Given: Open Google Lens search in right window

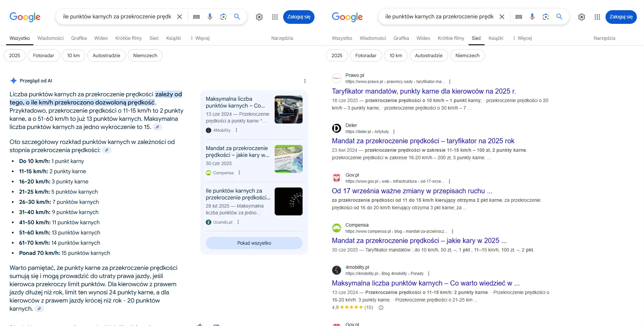Looking at the screenshot, I should [x=546, y=17].
